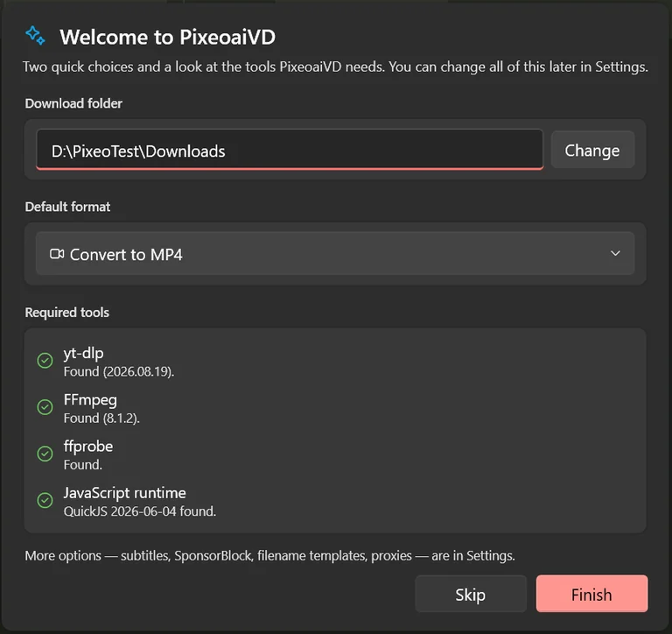Select the 'Welcome to PixeoaiVD' heading
The height and width of the screenshot is (634, 672).
168,37
